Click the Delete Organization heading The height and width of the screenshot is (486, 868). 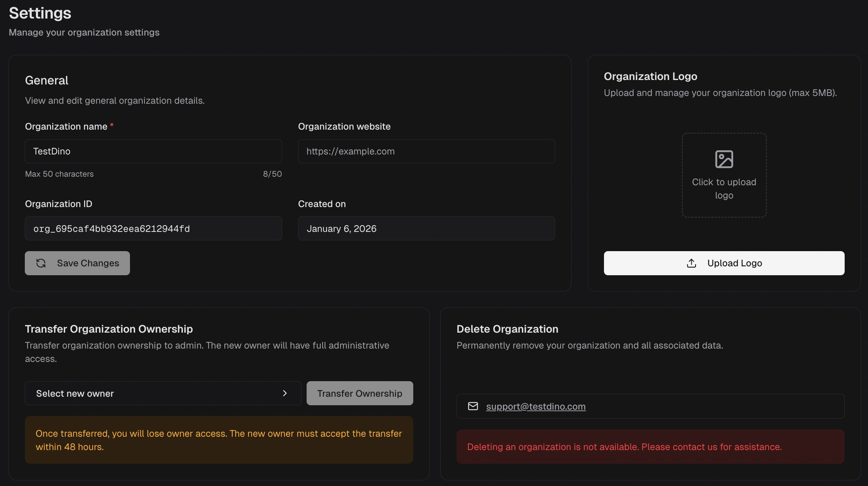pyautogui.click(x=507, y=329)
